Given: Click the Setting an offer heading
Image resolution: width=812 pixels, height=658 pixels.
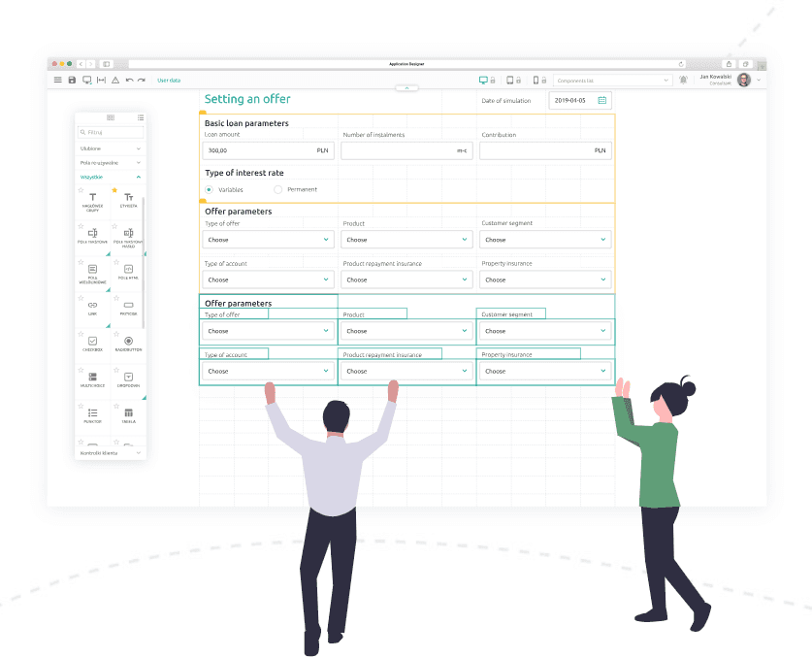Looking at the screenshot, I should pyautogui.click(x=247, y=99).
